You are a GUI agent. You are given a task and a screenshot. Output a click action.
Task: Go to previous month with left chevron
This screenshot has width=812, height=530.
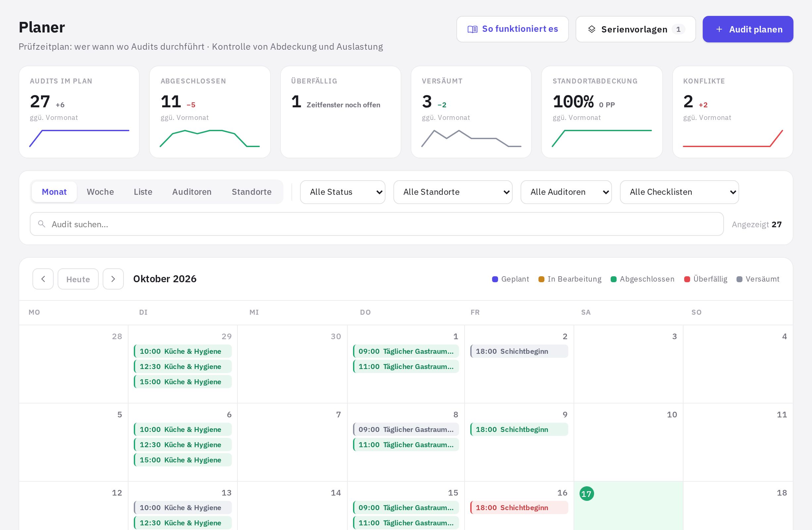(x=43, y=279)
